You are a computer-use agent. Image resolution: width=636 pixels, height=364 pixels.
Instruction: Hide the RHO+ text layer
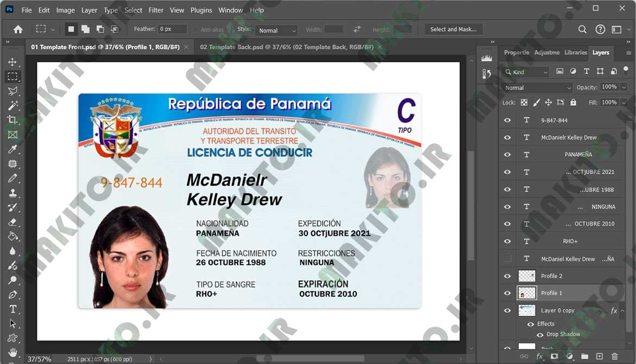point(507,241)
